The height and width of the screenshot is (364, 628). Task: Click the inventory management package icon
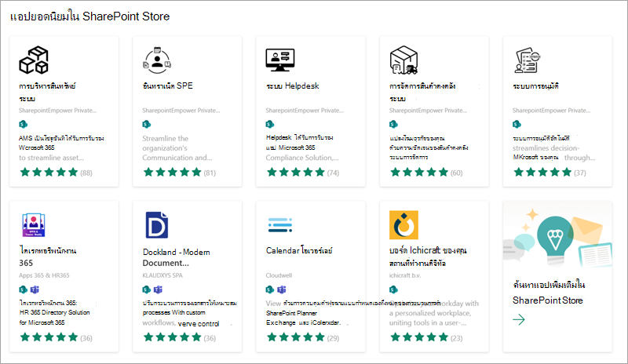(403, 60)
